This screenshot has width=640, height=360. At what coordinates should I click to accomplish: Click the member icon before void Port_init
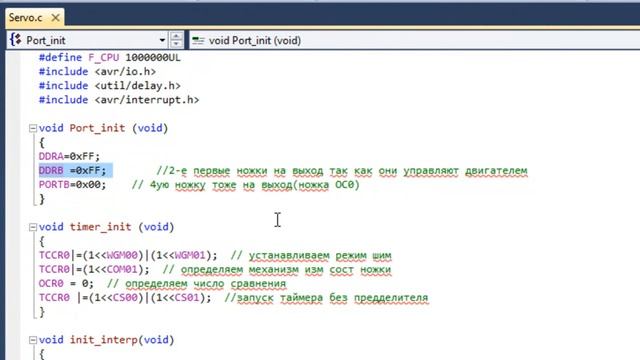(198, 40)
